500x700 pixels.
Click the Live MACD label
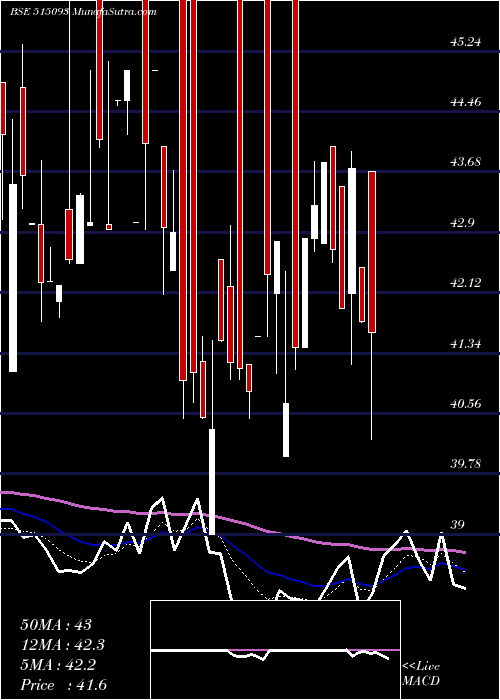(421, 674)
